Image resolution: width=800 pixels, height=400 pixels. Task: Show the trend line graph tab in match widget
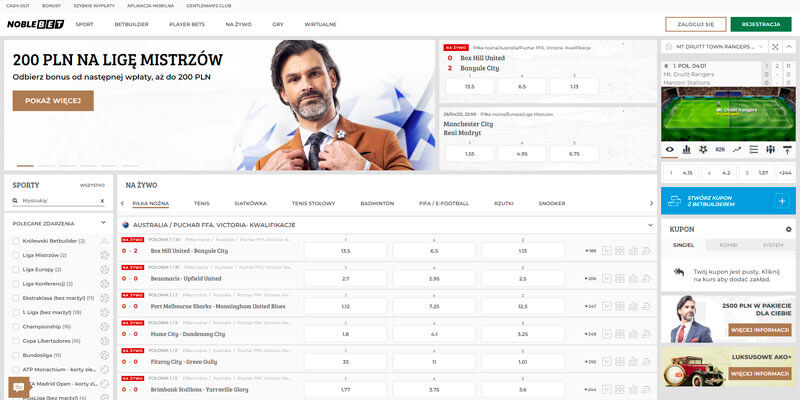click(737, 149)
